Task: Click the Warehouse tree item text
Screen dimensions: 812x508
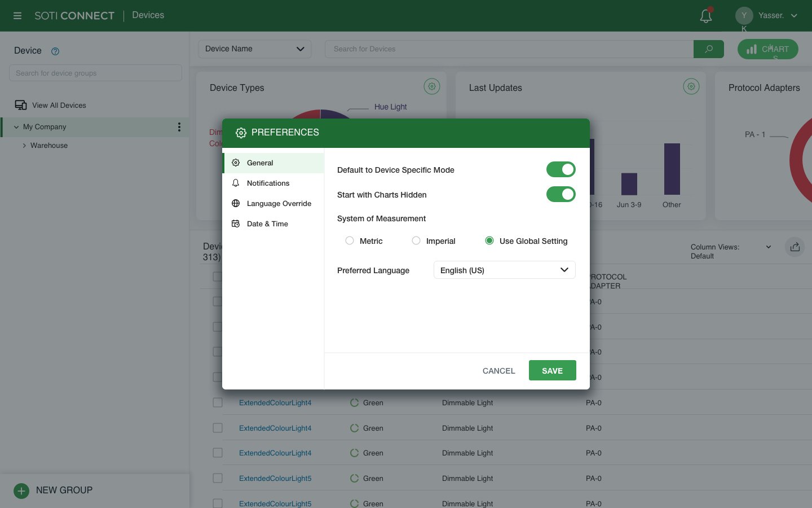Action: pyautogui.click(x=49, y=146)
